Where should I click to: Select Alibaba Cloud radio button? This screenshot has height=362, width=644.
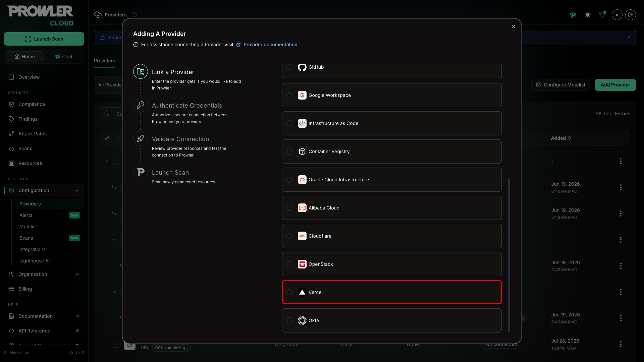pyautogui.click(x=289, y=208)
